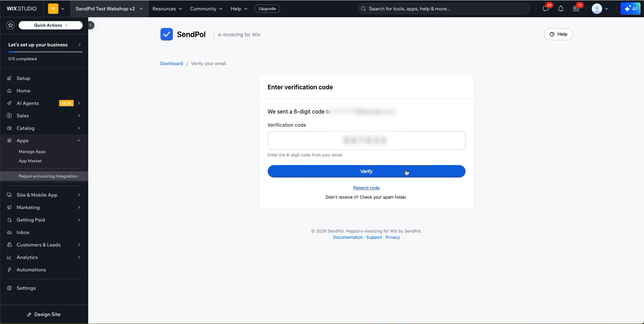Collapse the sidebar with the arrow toggle
The height and width of the screenshot is (324, 644).
coord(91,25)
